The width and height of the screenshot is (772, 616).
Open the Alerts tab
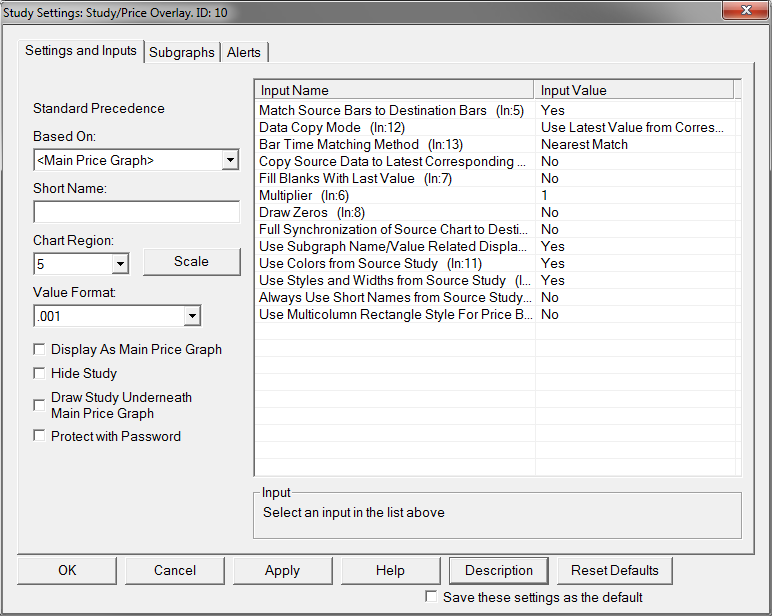click(244, 52)
